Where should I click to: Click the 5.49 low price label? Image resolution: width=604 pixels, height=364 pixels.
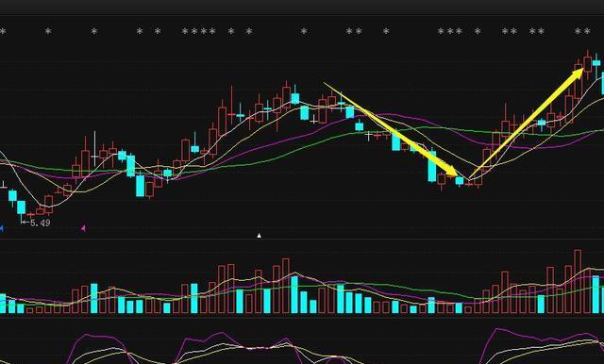click(40, 223)
